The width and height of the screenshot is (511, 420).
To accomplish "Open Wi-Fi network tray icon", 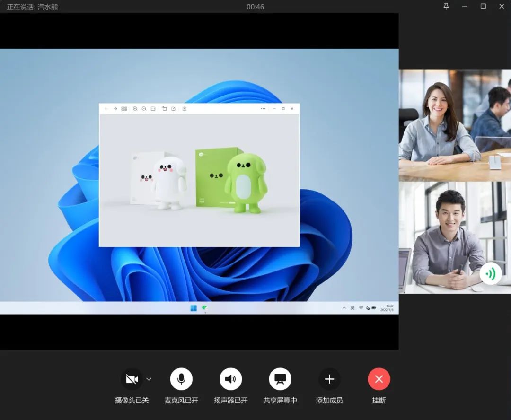I will pos(361,307).
